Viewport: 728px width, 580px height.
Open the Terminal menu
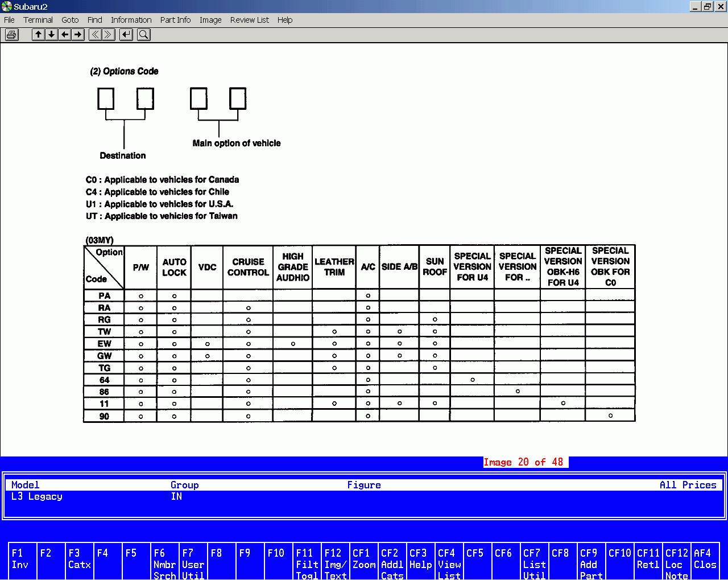coord(38,20)
